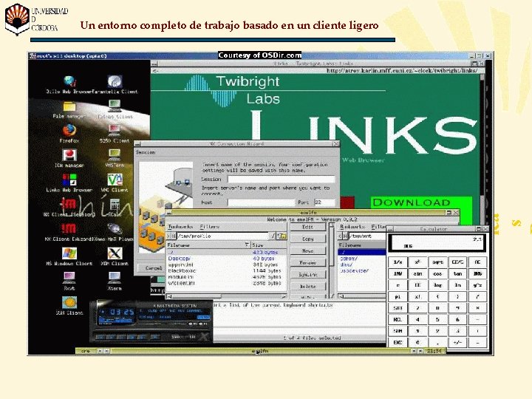The height and width of the screenshot is (399, 532).
Task: Click the sqrt key on Calculator
Action: pyautogui.click(x=437, y=262)
